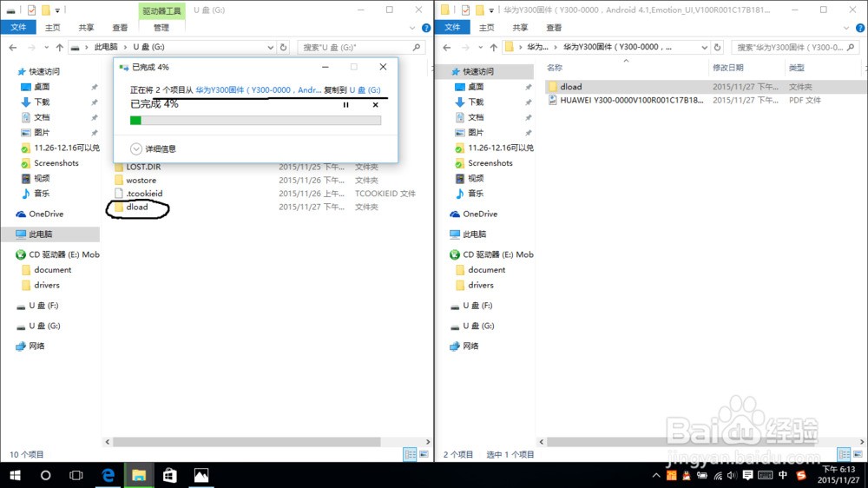Select 驱动器工具 tab in left window
The height and width of the screenshot is (488, 868).
click(x=161, y=10)
